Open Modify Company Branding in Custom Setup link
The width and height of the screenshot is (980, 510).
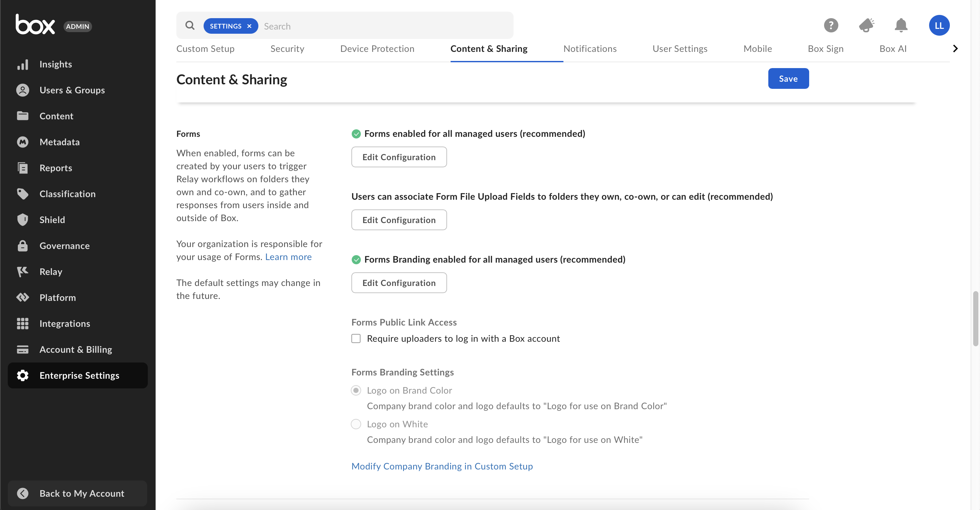[x=442, y=466]
